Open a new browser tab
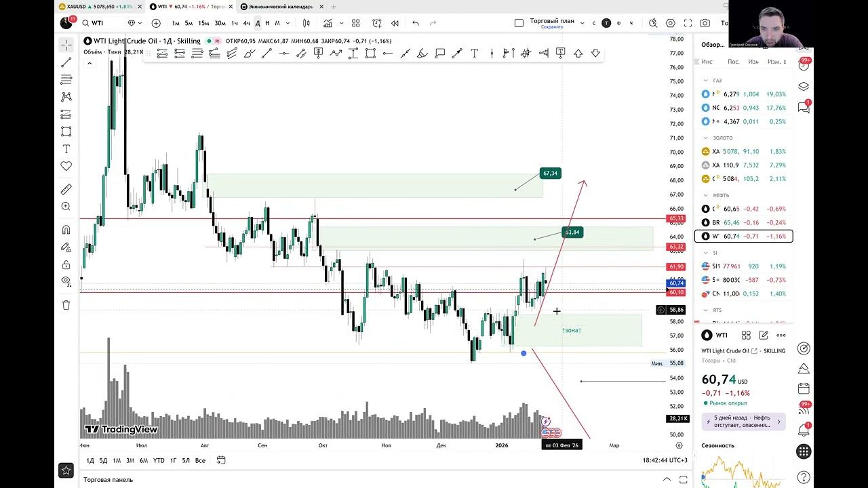Viewport: 868px width, 488px height. coord(333,7)
